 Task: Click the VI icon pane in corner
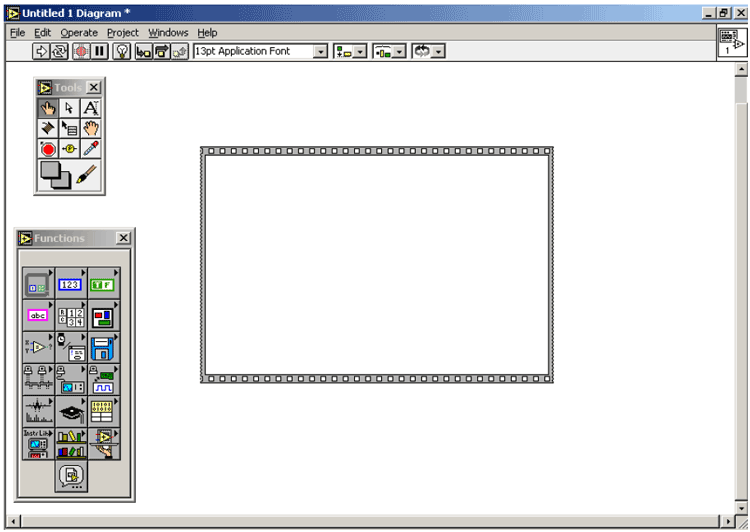[731, 43]
